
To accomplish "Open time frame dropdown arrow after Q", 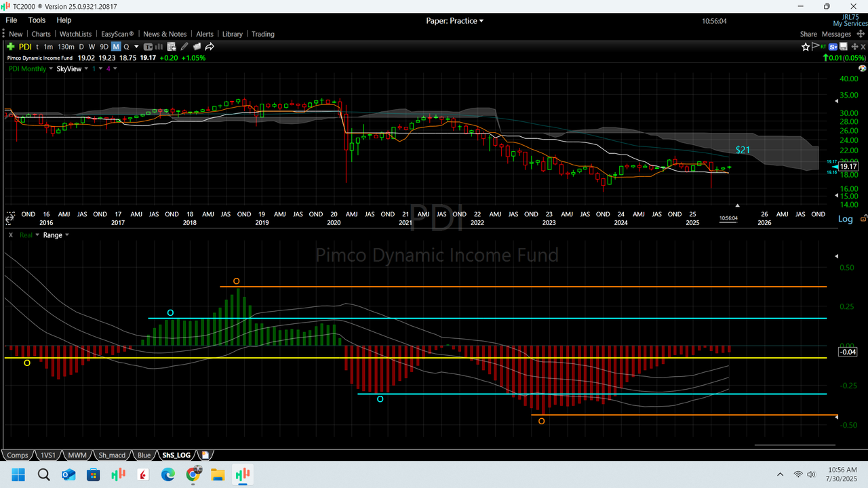I will (136, 47).
